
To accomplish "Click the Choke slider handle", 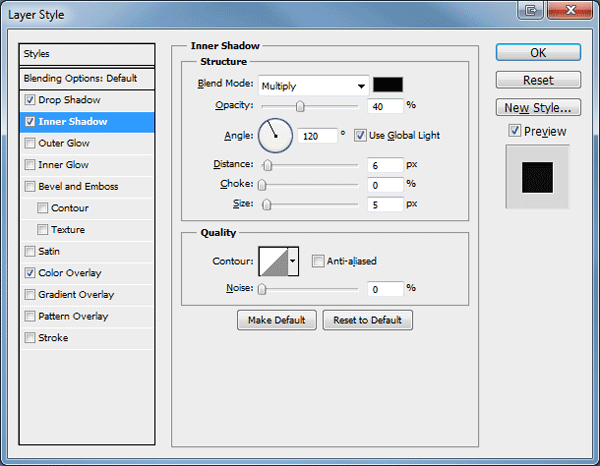I will (x=262, y=185).
